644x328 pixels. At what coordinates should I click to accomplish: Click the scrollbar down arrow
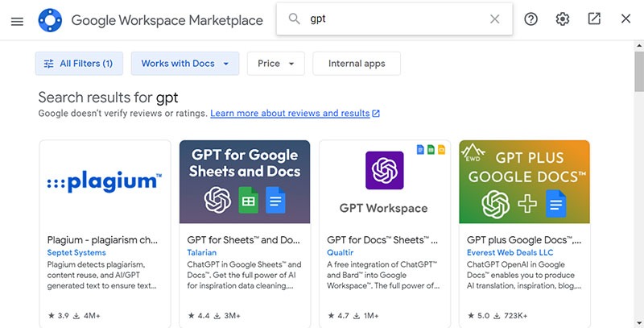639,323
